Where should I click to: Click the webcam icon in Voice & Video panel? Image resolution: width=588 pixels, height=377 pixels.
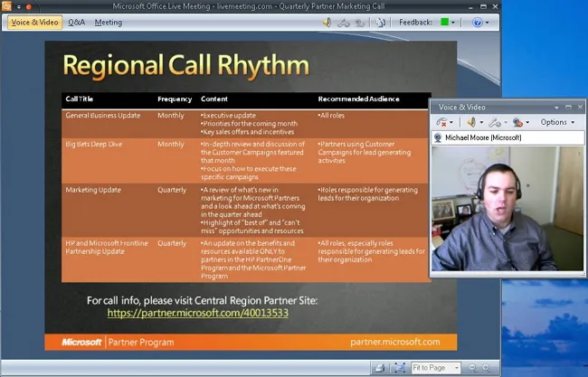pyautogui.click(x=517, y=122)
